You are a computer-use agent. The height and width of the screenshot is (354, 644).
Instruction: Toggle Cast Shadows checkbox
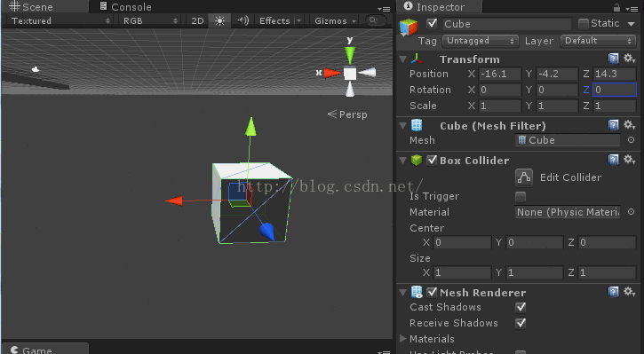coord(521,307)
